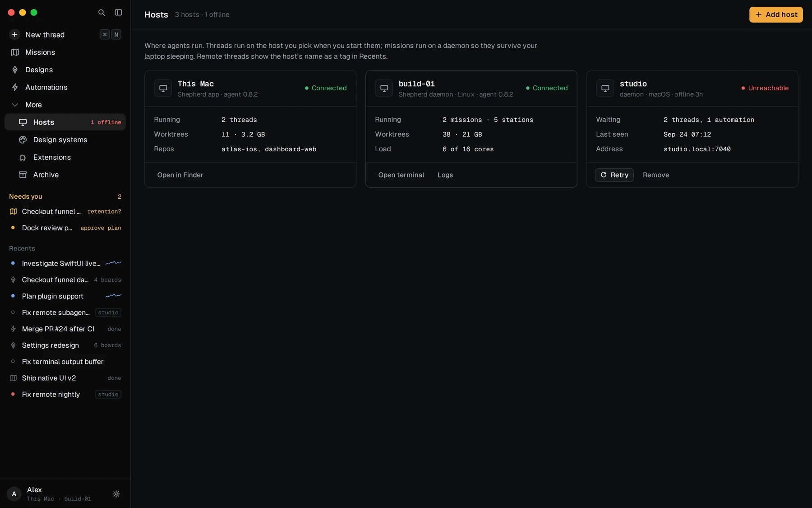Open Merge PR #24 after CI
This screenshot has height=508, width=812.
click(65, 329)
